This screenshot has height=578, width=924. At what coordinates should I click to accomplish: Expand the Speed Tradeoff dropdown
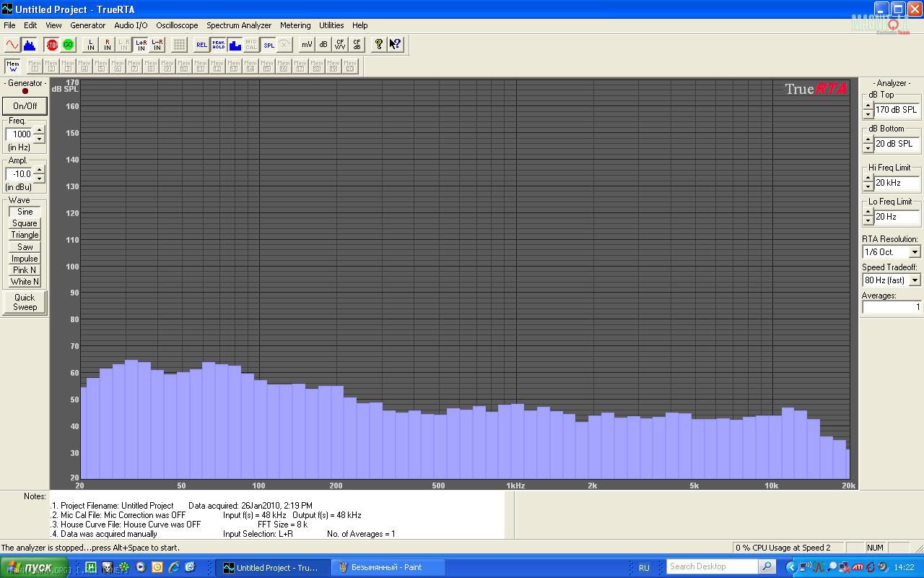(x=915, y=280)
